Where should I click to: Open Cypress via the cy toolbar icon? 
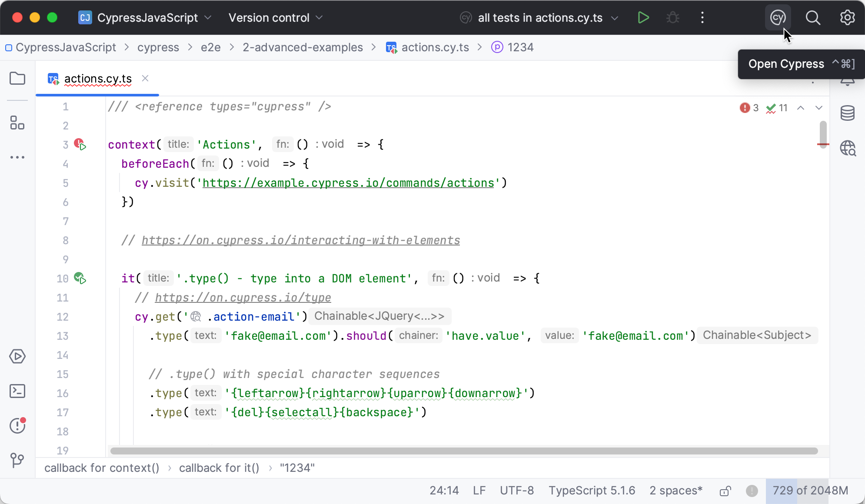(x=778, y=18)
